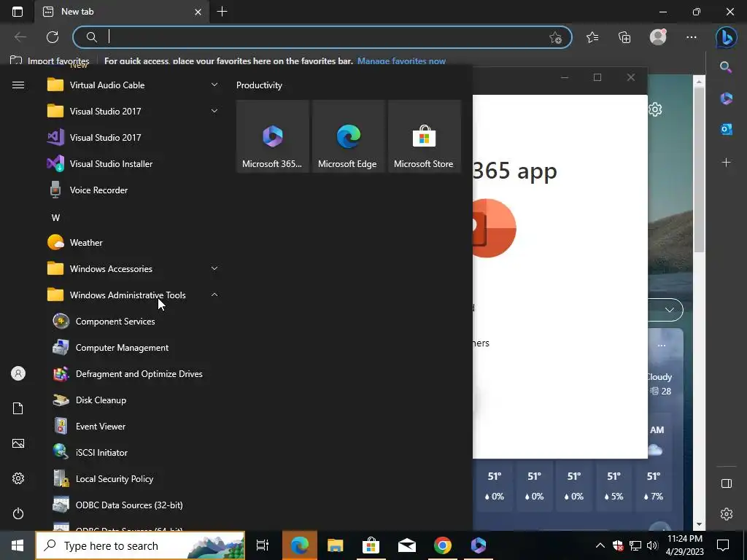Launch Google Chrome from taskbar

point(443,545)
